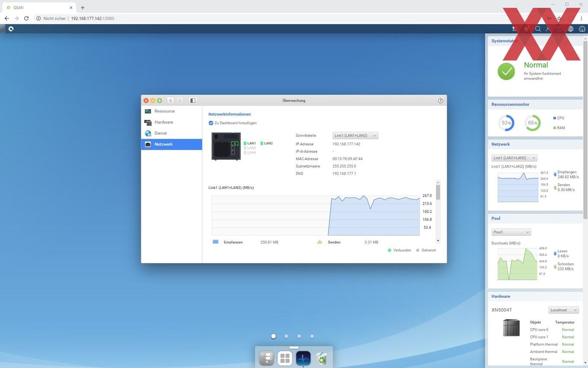Expand the dock using the white handle
Viewport: 588px width, 368px height.
pos(294,347)
